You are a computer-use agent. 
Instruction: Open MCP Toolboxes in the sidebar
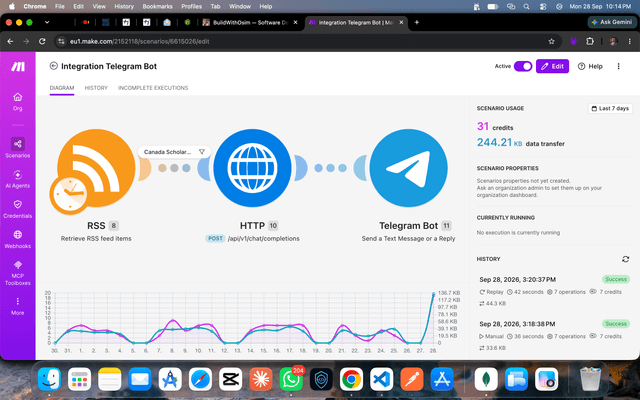click(18, 273)
